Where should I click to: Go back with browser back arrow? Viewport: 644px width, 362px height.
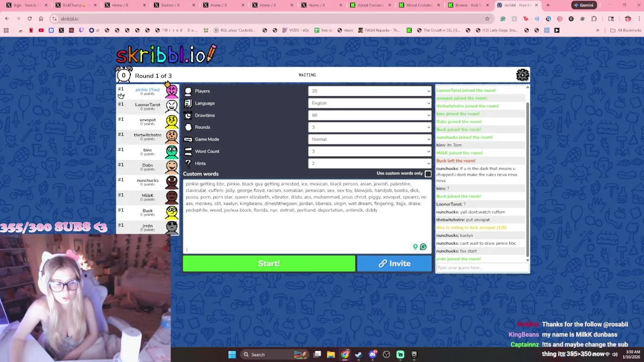coord(7,19)
